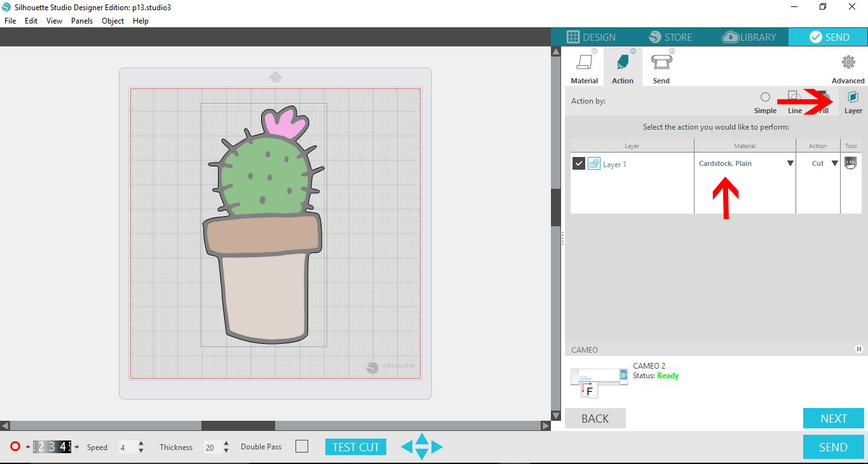The height and width of the screenshot is (464, 868).
Task: Click the red circle blade indicator
Action: (15, 447)
